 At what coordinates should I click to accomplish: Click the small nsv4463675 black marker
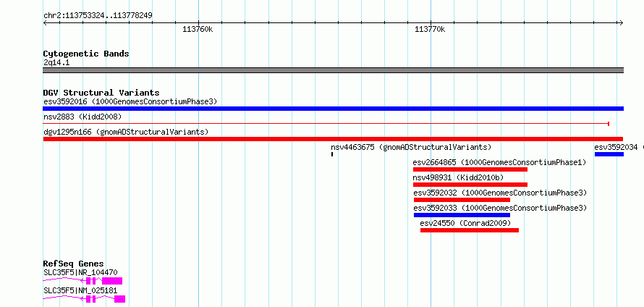(332, 154)
